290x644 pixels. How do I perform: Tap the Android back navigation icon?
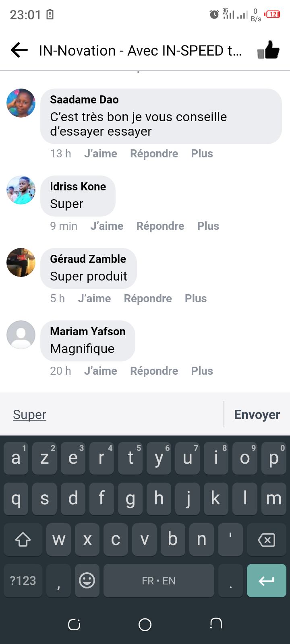216,623
